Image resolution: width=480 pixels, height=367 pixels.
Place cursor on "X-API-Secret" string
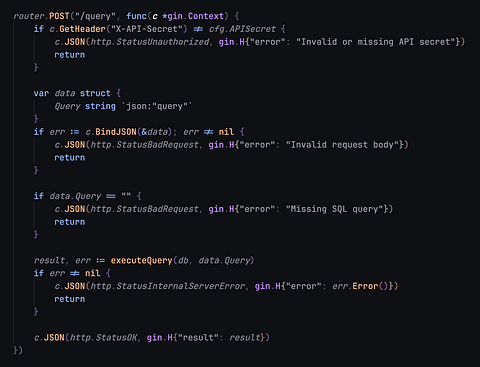pyautogui.click(x=147, y=29)
